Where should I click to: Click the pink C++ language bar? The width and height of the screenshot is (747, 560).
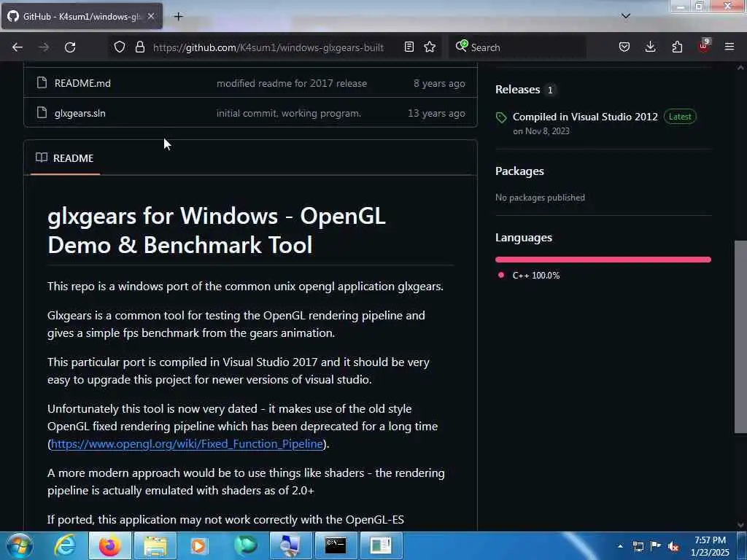pyautogui.click(x=603, y=260)
